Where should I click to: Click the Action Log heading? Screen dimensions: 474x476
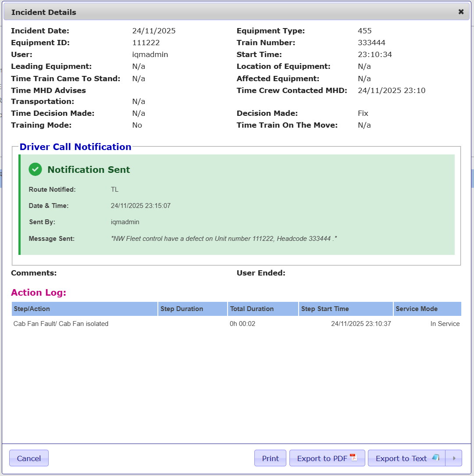tap(39, 293)
